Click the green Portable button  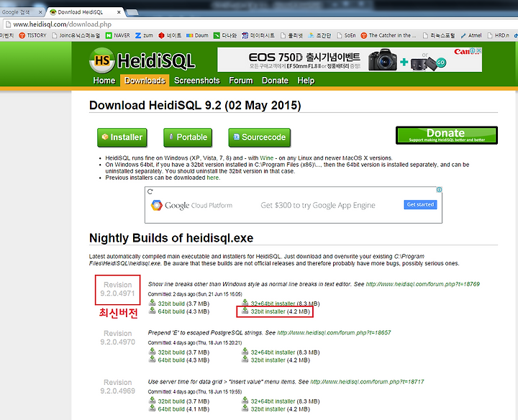(x=188, y=137)
